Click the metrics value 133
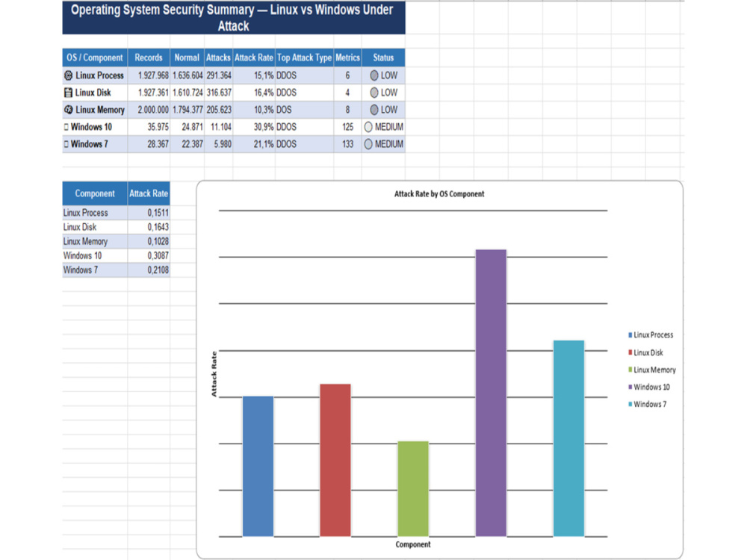 click(348, 144)
